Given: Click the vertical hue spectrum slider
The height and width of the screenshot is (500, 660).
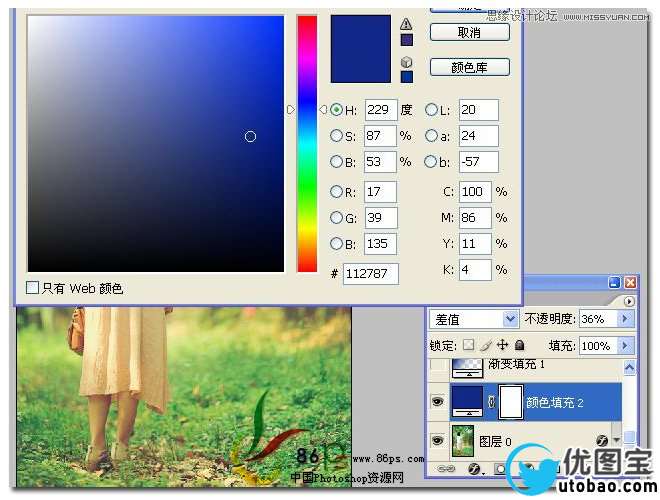Looking at the screenshot, I should click(x=307, y=144).
